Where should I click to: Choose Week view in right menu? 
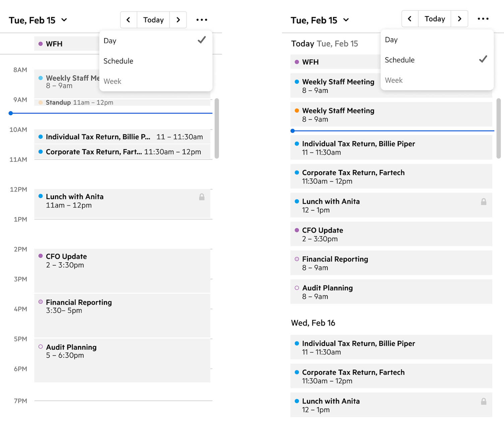(x=437, y=80)
